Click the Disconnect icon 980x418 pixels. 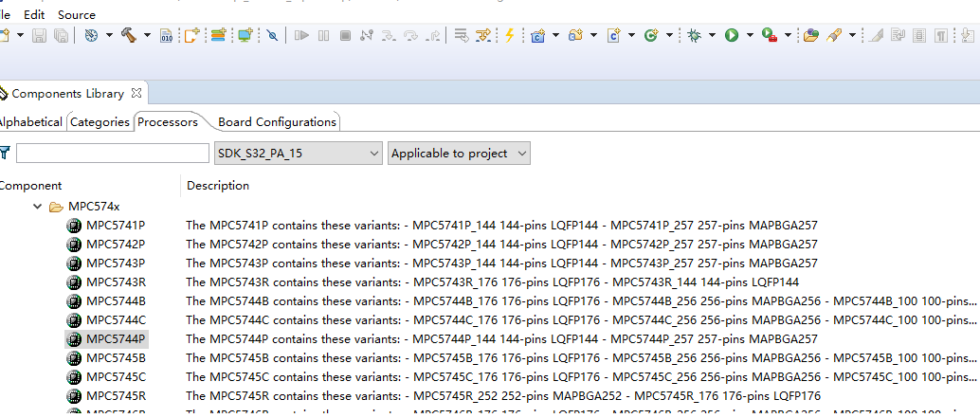click(x=367, y=36)
